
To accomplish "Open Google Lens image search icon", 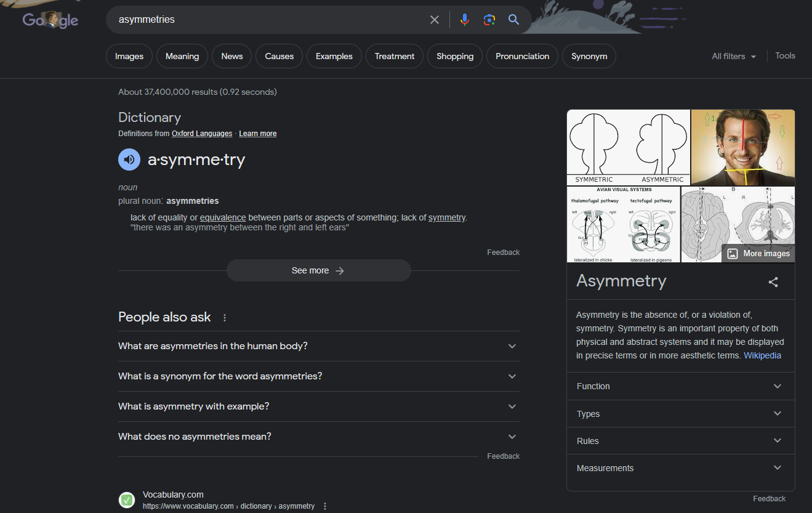I will (x=489, y=20).
